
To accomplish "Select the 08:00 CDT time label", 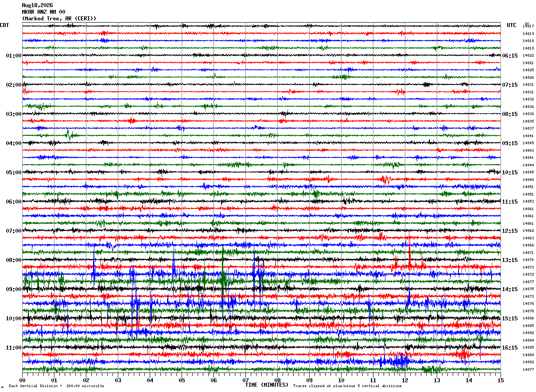I will click(13, 260).
